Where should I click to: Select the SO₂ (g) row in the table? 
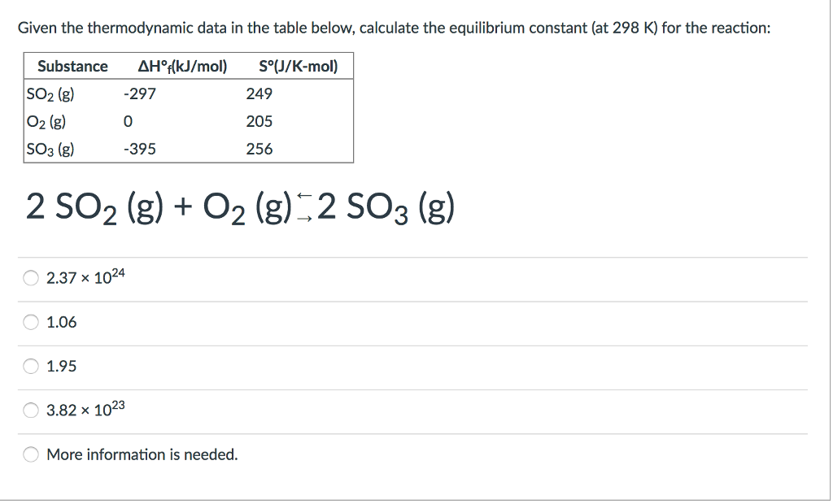click(x=50, y=93)
